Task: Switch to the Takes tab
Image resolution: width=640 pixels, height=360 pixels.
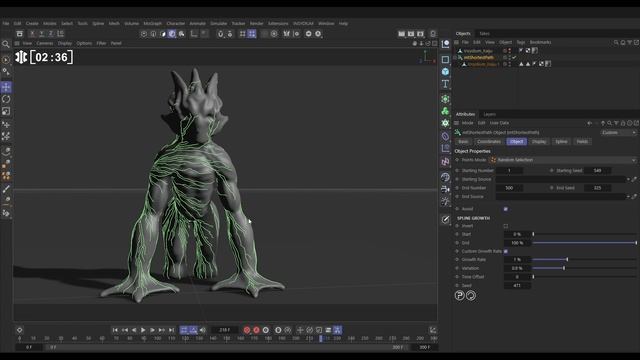Action: coord(484,33)
